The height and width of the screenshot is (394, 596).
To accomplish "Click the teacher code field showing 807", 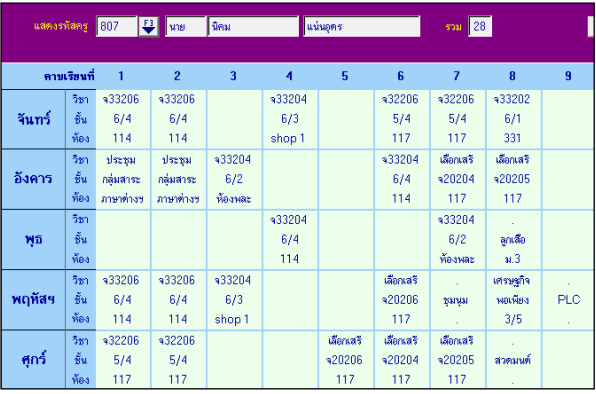I will [x=117, y=26].
